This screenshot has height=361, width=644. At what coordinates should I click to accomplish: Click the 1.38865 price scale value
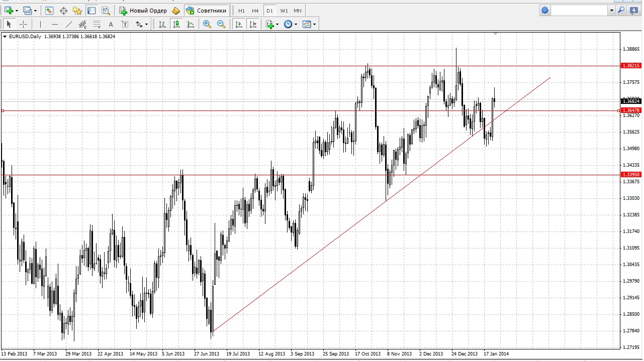click(631, 49)
